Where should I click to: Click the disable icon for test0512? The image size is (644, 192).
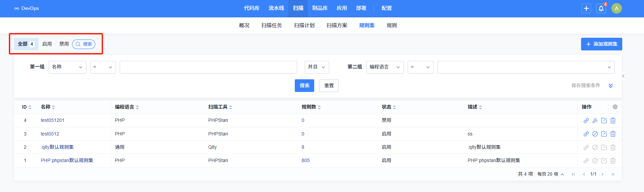click(595, 134)
